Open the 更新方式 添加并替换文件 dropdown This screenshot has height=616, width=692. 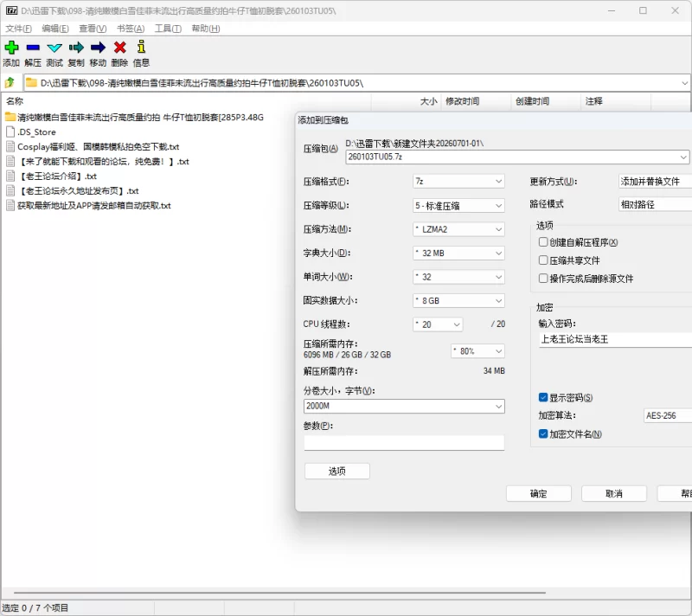655,182
